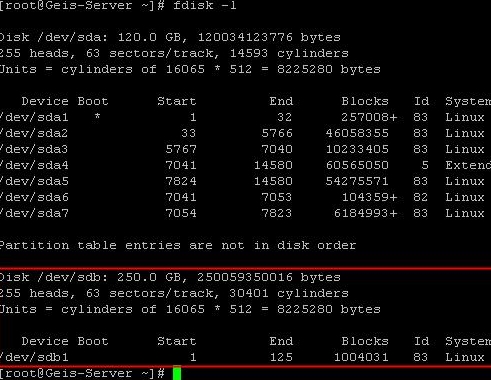Viewport: 491px width, 380px height.
Task: Click the bottom '[root@Geis-Server ~]#' prompt
Action: (82, 373)
